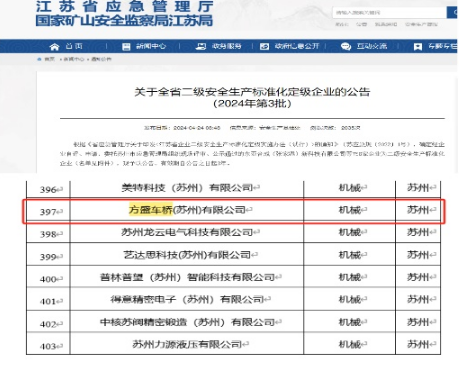Select the highlighted 方盛车桥(苏州)有限公司 row
This screenshot has height=365, width=459.
pyautogui.click(x=234, y=211)
